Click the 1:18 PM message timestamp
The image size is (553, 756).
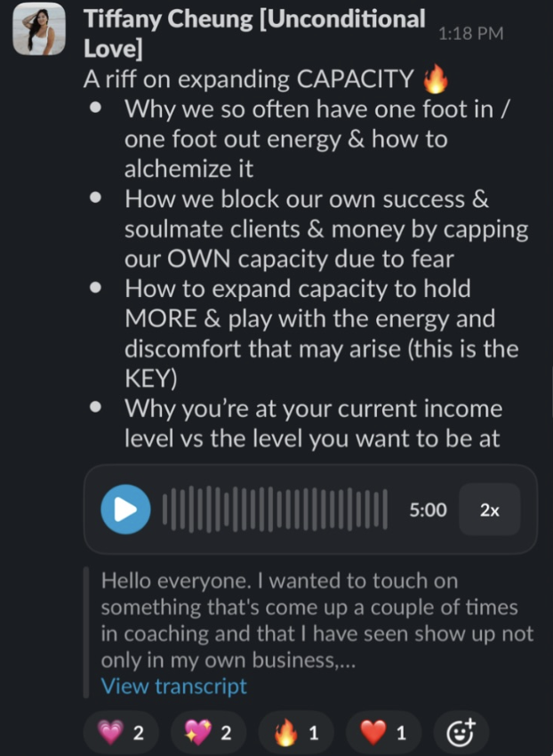[470, 33]
